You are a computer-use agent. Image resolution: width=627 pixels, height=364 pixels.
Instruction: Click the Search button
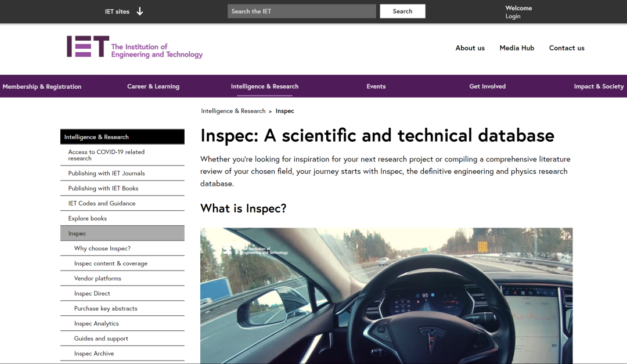point(402,11)
